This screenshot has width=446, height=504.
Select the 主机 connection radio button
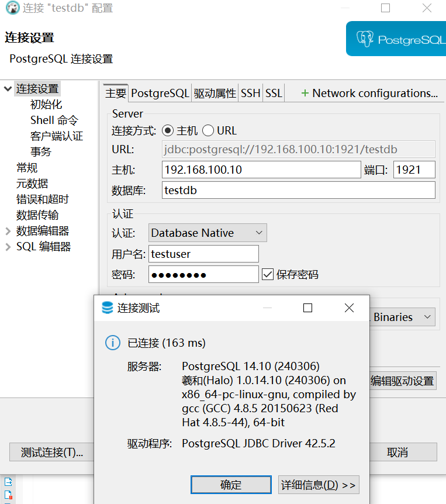click(168, 130)
